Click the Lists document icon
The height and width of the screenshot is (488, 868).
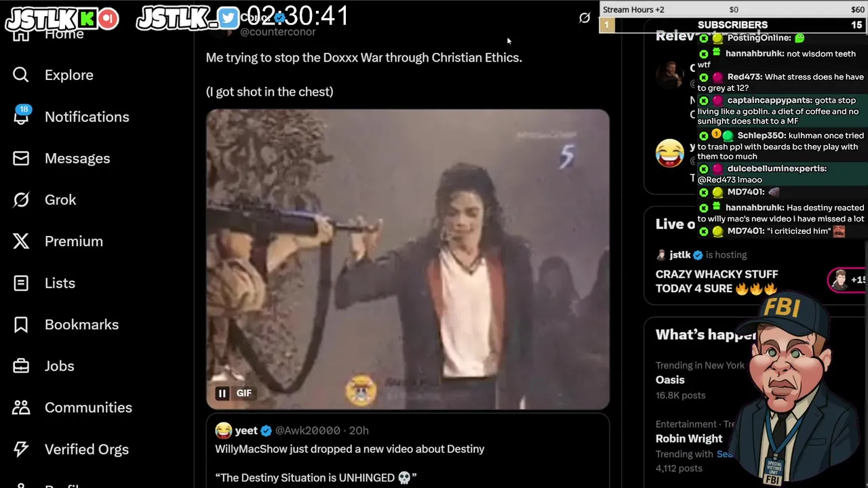point(21,283)
